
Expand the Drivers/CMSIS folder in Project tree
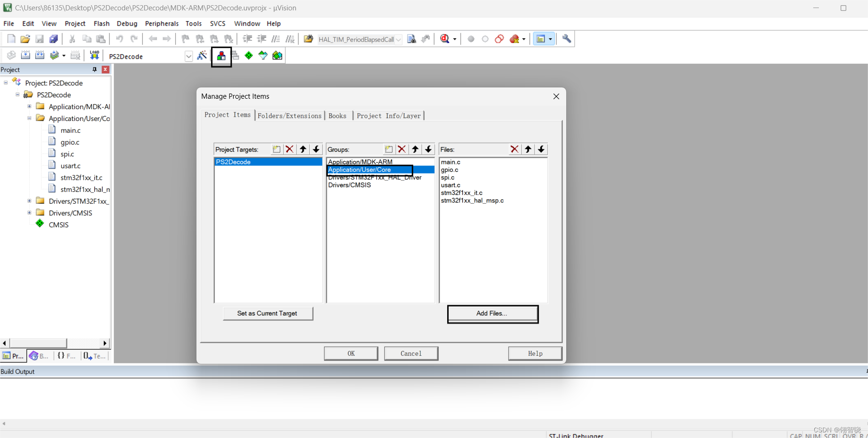(29, 213)
